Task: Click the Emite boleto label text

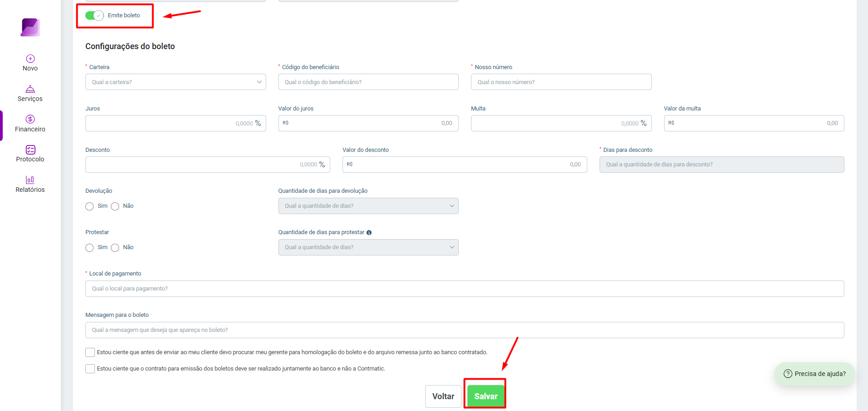Action: pos(124,15)
